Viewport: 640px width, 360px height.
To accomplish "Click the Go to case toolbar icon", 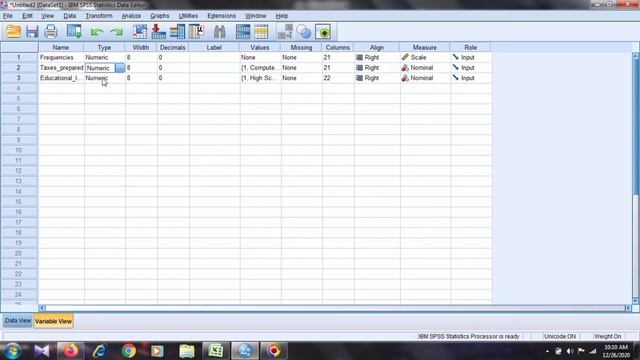I will [140, 31].
